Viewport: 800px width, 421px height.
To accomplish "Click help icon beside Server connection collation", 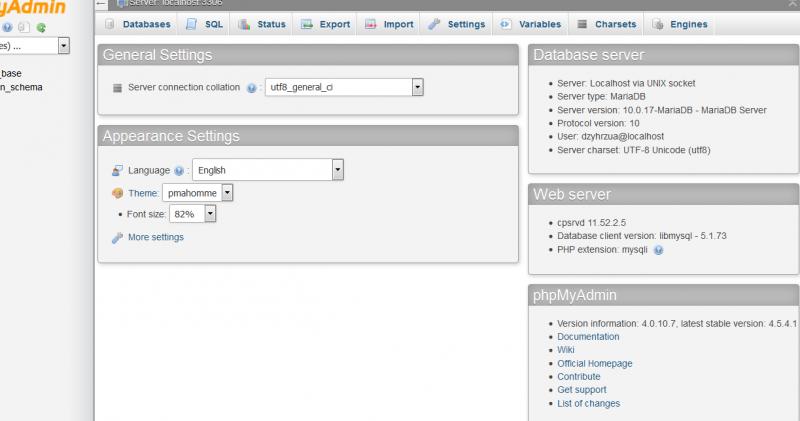I will pyautogui.click(x=252, y=88).
